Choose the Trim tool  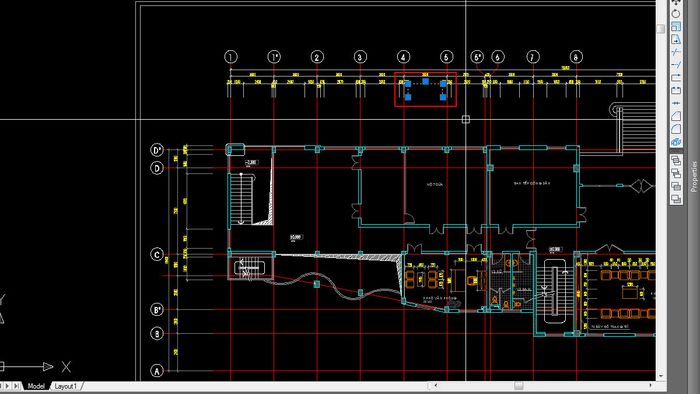click(x=676, y=52)
